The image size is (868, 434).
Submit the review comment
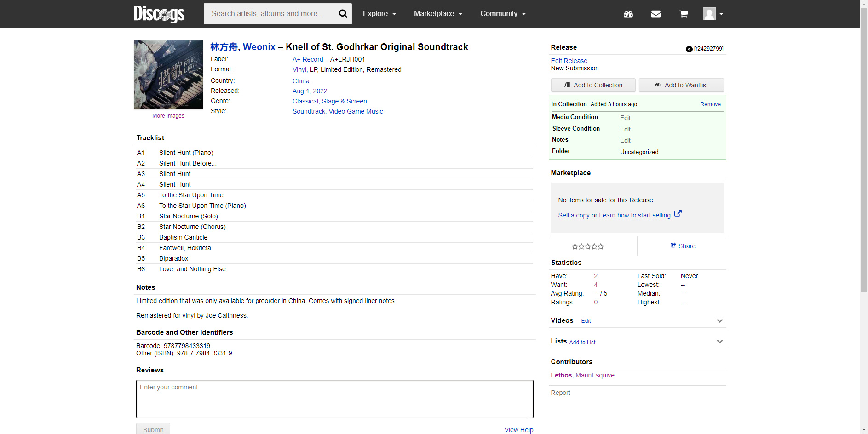click(x=153, y=429)
